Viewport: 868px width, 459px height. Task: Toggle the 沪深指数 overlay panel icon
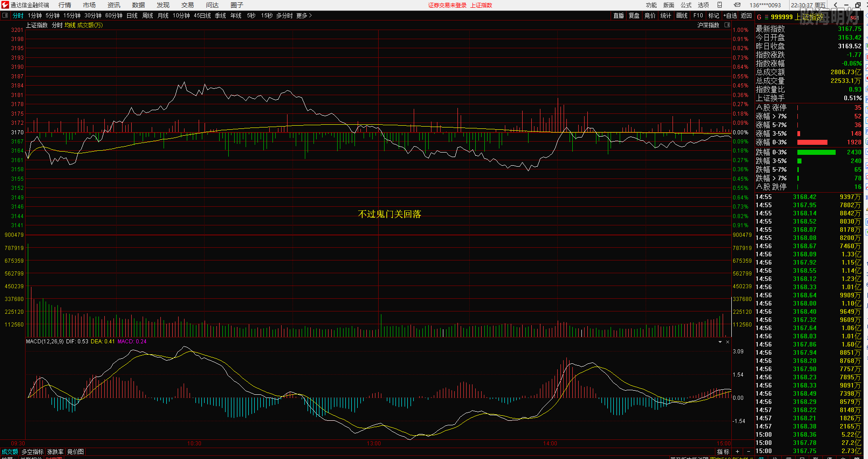click(727, 25)
